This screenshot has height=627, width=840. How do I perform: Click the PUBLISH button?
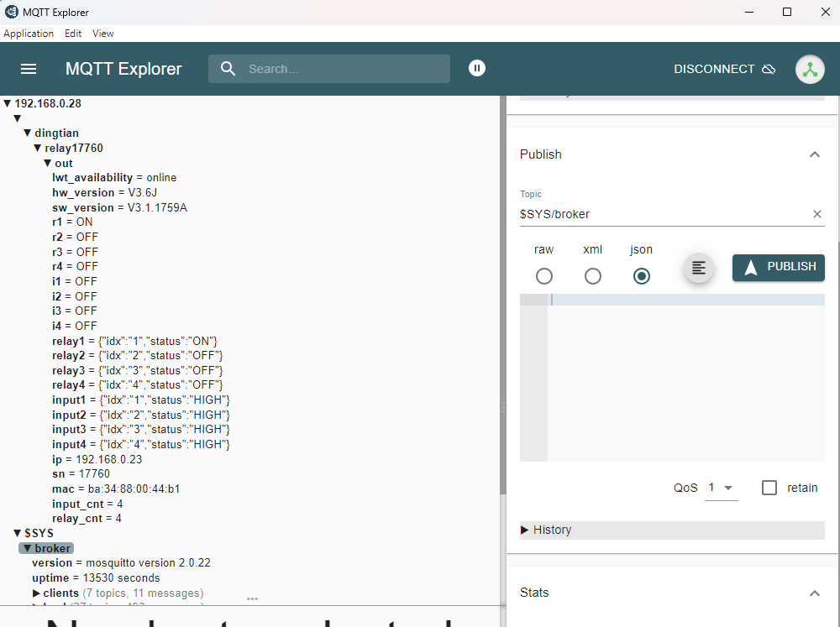click(x=778, y=267)
